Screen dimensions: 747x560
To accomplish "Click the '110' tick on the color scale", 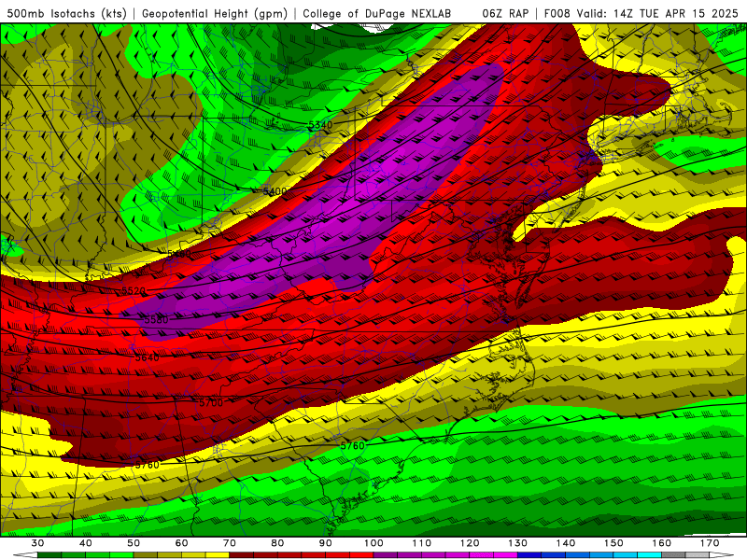I will 422,543.
